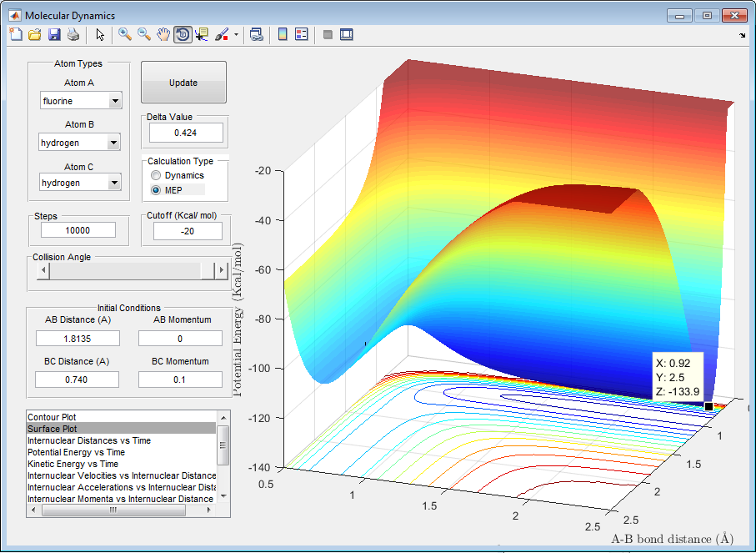Select the Dynamics calculation type

pos(156,176)
